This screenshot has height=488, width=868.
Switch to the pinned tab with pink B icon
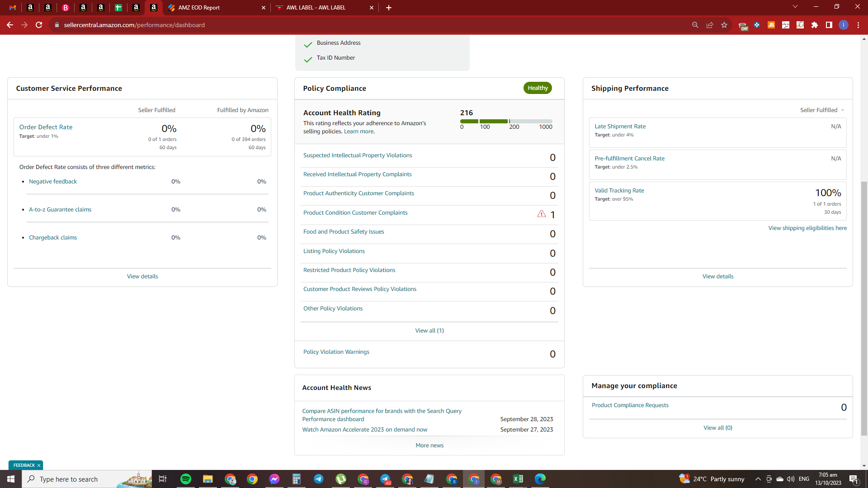pyautogui.click(x=66, y=8)
